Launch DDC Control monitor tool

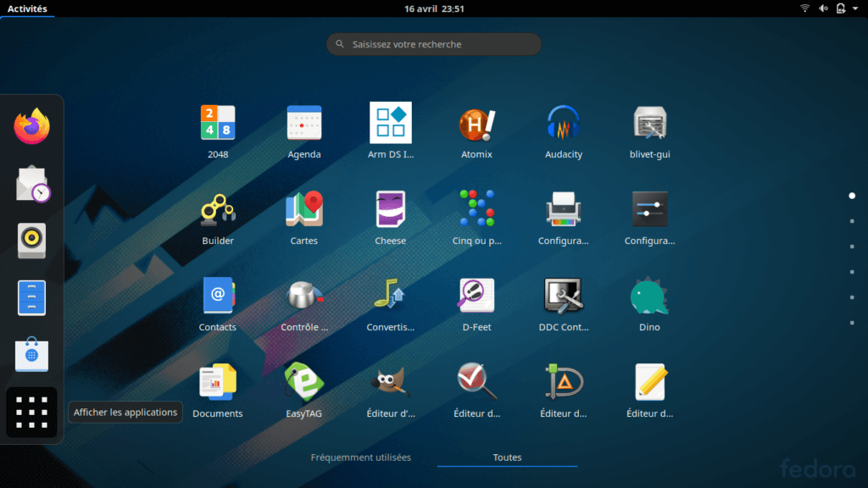pyautogui.click(x=563, y=296)
